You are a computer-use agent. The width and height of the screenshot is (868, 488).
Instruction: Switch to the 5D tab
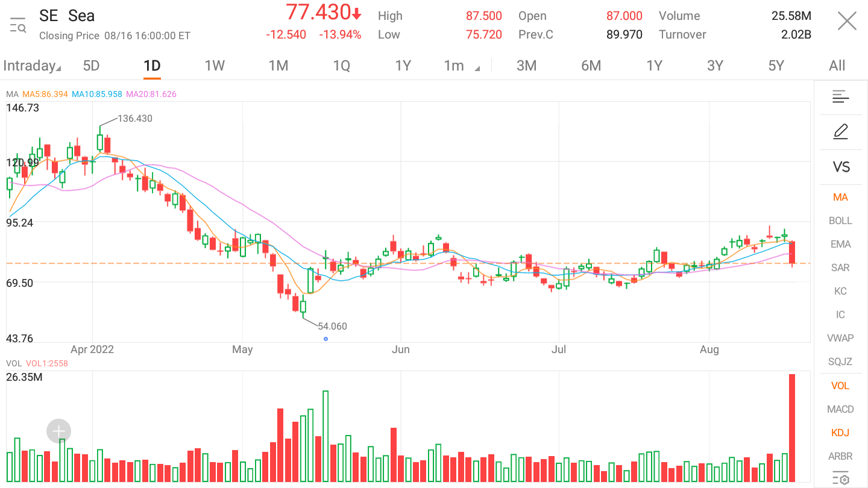[x=91, y=66]
